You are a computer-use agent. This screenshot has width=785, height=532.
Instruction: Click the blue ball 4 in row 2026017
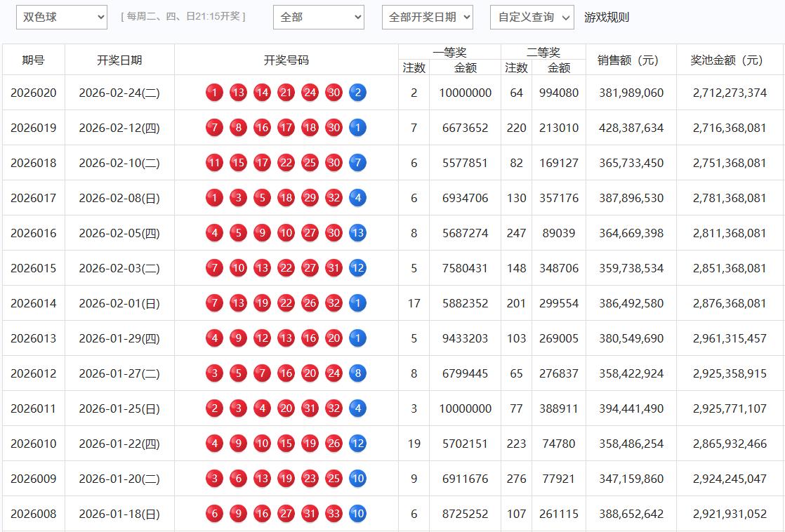357,198
